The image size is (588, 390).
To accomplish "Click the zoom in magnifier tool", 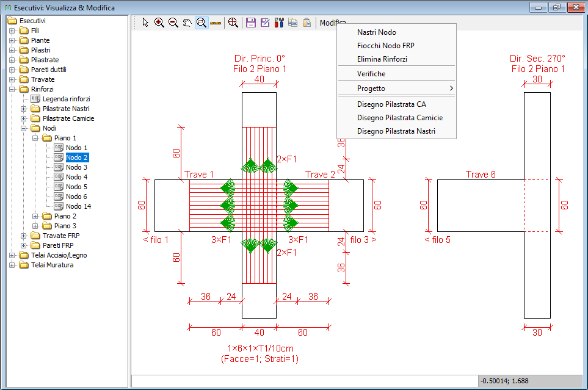I will pyautogui.click(x=159, y=23).
